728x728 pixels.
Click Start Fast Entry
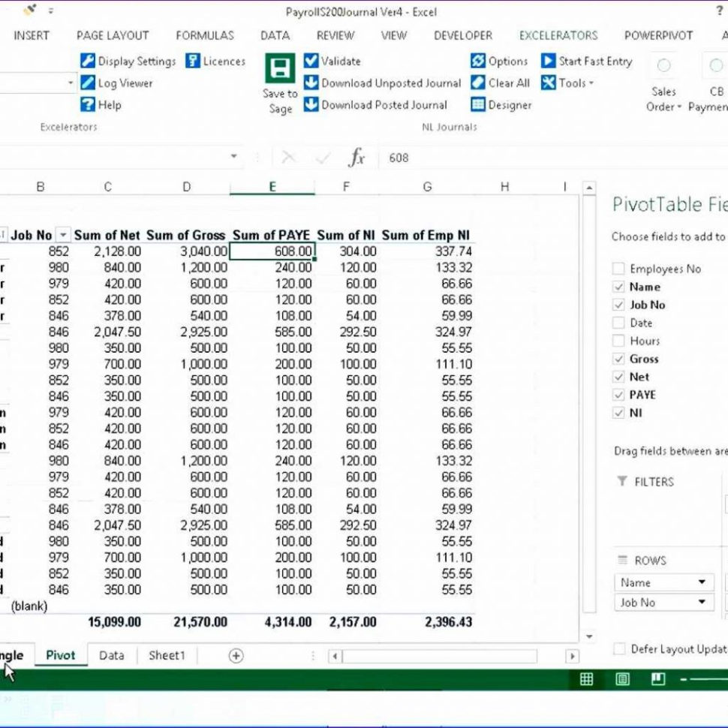586,62
